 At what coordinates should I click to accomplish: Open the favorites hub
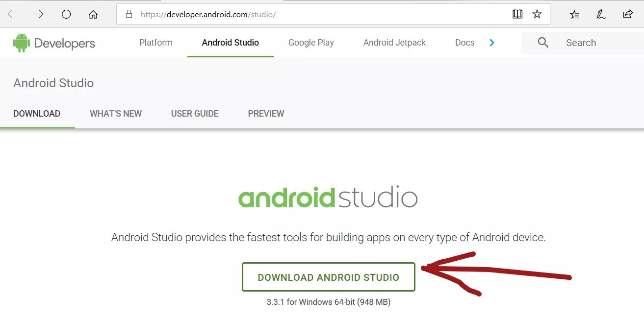[574, 14]
